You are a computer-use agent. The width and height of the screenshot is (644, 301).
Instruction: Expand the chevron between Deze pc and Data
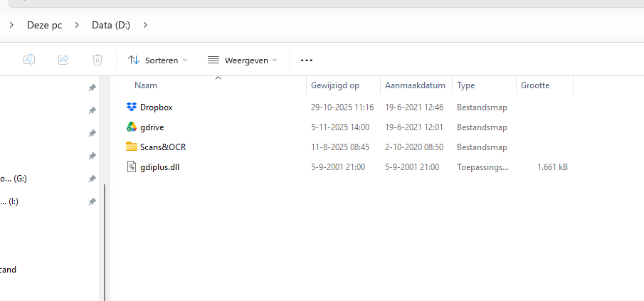pyautogui.click(x=77, y=25)
